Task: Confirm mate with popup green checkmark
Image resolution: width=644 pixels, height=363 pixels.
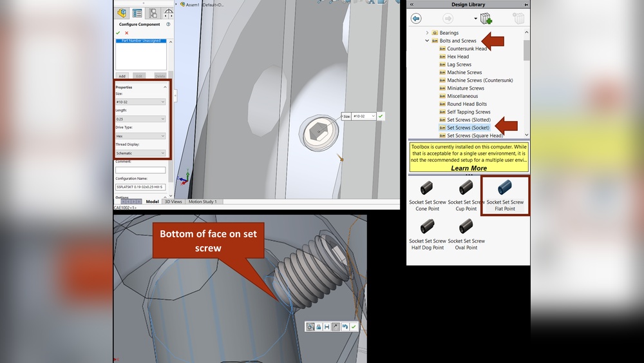Action: point(354,327)
